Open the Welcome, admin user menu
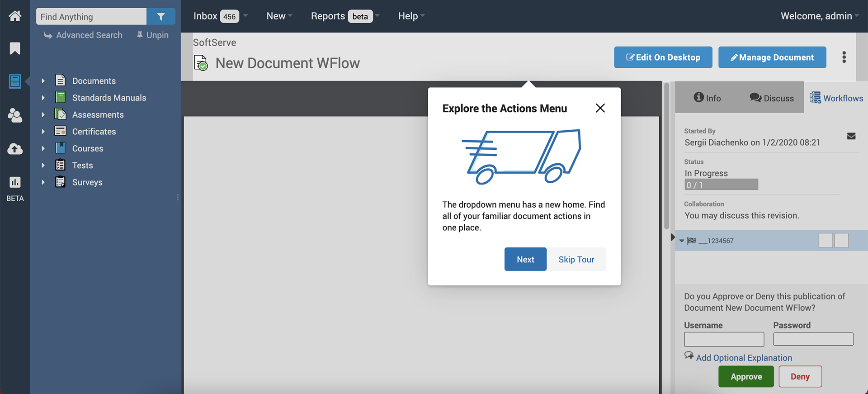The width and height of the screenshot is (868, 394). (820, 16)
